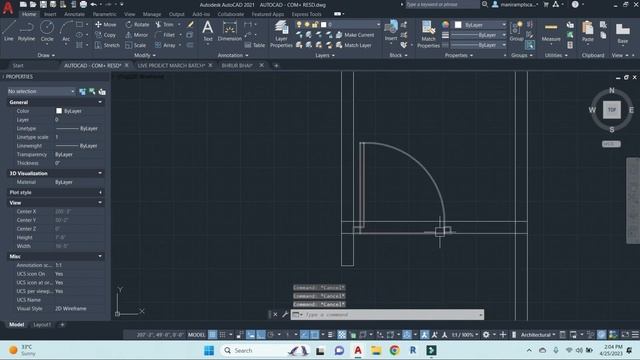
Task: Click the command line input field
Action: (x=387, y=315)
